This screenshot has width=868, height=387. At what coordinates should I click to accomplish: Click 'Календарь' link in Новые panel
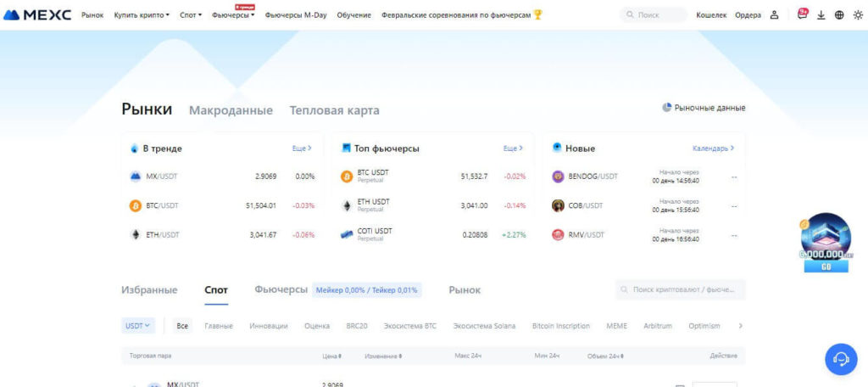[713, 148]
